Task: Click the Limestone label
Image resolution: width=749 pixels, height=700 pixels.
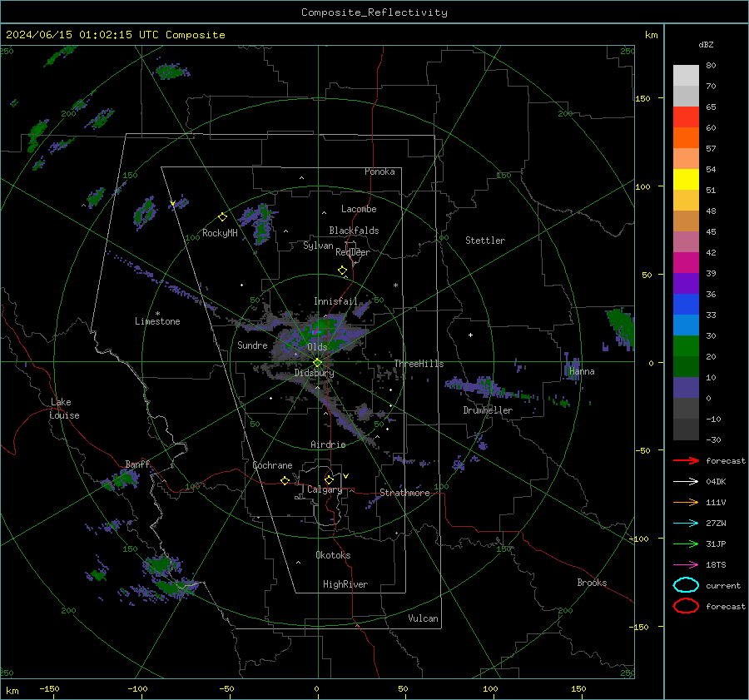Action: (157, 321)
